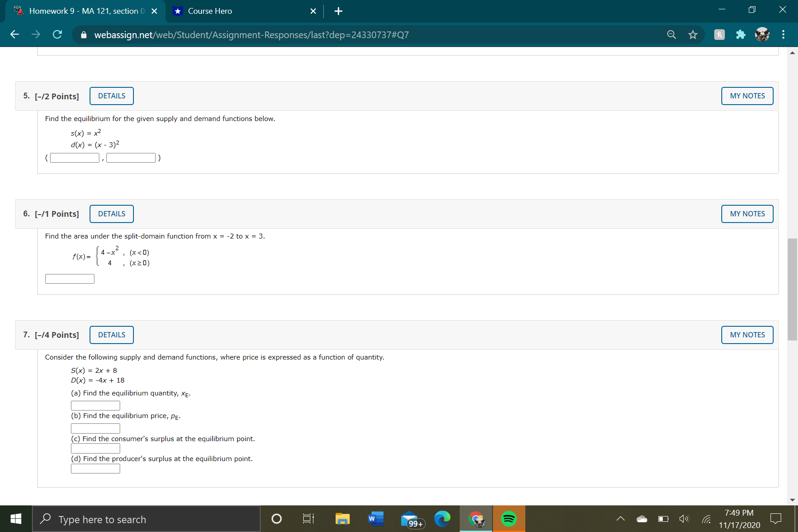Show hidden system tray icons
Image resolution: width=798 pixels, height=532 pixels.
pyautogui.click(x=621, y=519)
